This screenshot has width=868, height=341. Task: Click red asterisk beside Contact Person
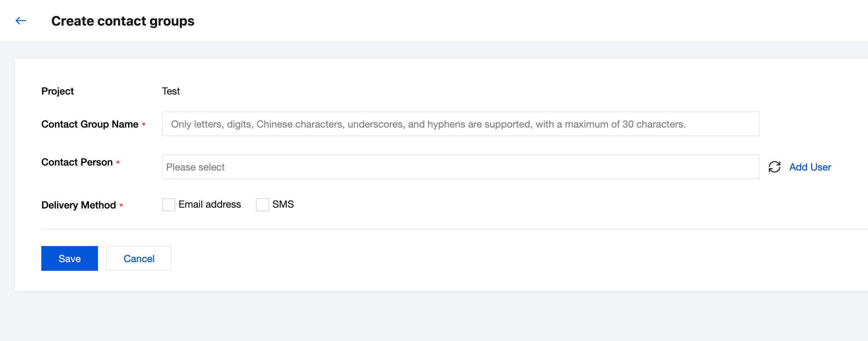click(118, 163)
